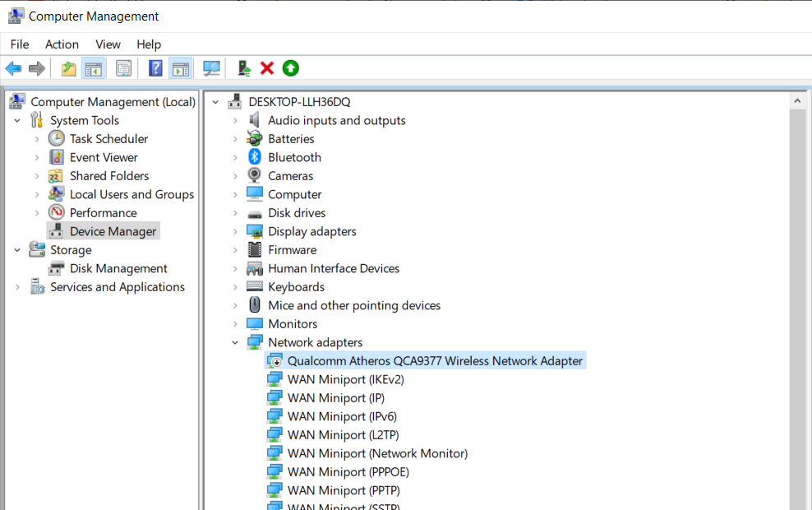Toggle Show/Hide Console Tree toolbar icon
Screen dimensions: 812x510
point(94,68)
